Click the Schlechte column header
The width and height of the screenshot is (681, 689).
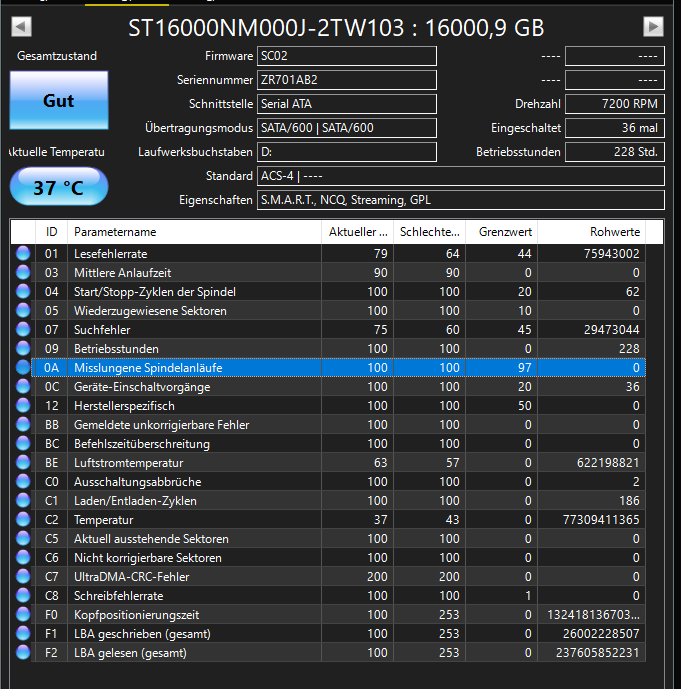coord(430,232)
